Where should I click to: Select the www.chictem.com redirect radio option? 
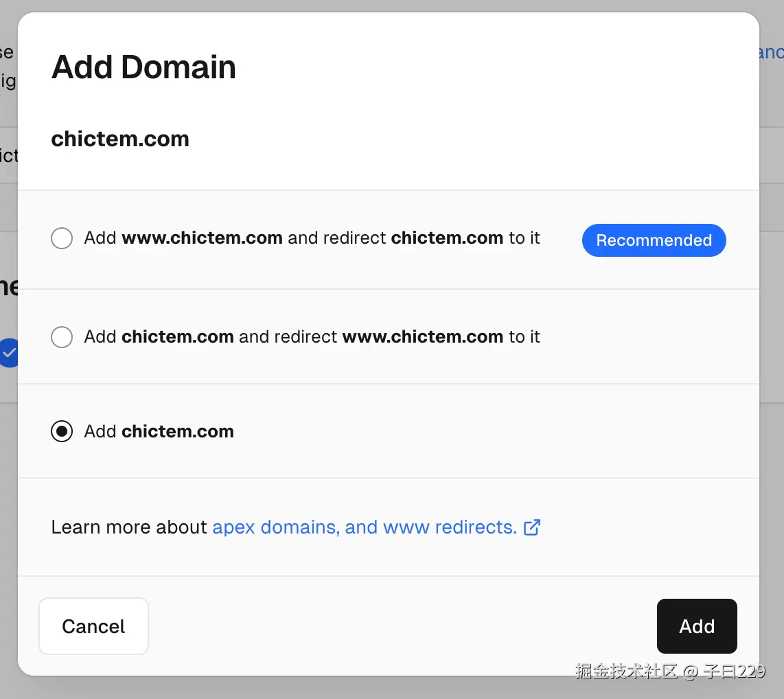[x=62, y=239]
